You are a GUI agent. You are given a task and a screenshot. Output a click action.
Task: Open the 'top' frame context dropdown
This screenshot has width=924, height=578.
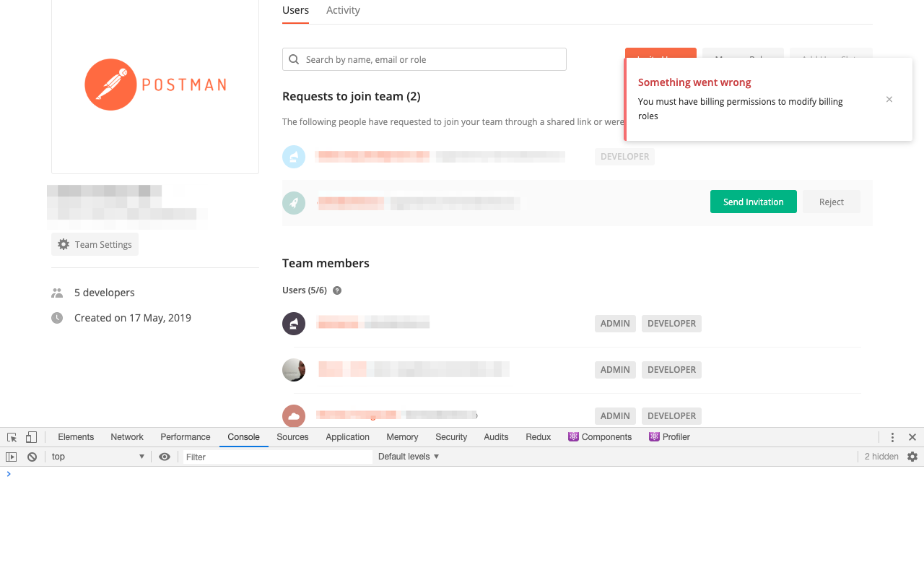click(x=97, y=456)
